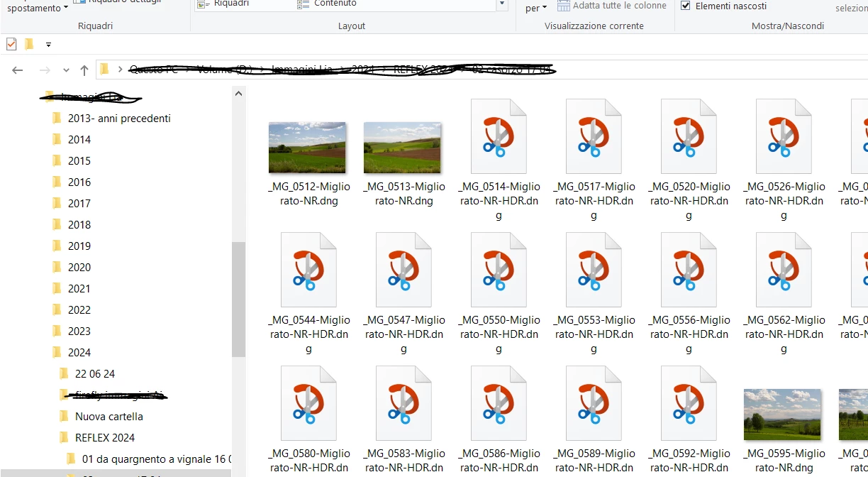Screen dimensions: 868x477
Task: Select the 2016 folder in tree
Action: coord(79,182)
